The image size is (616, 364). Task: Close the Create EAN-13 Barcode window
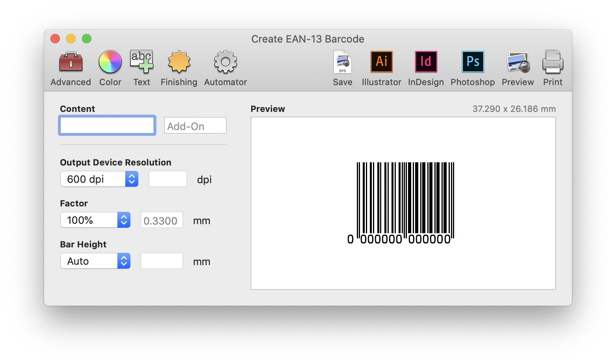tap(55, 39)
